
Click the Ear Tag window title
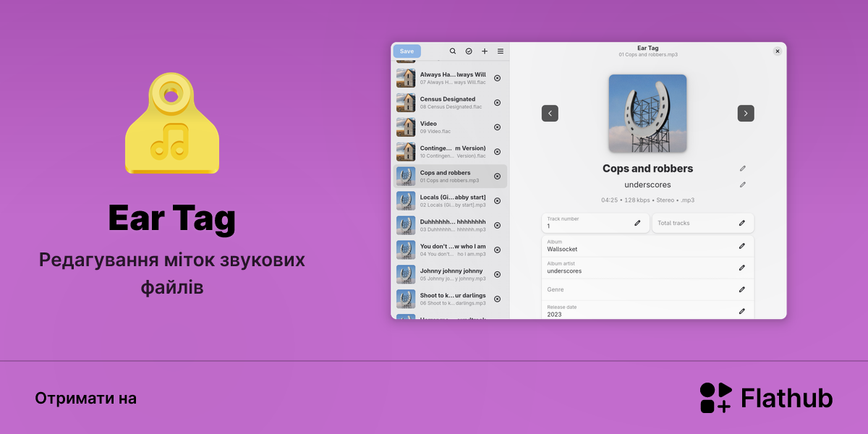click(648, 48)
